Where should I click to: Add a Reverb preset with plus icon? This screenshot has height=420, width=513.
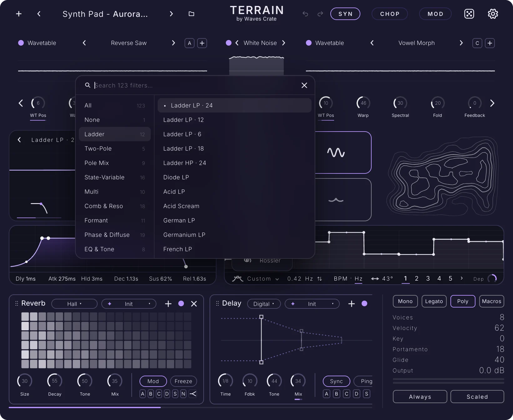tap(168, 304)
